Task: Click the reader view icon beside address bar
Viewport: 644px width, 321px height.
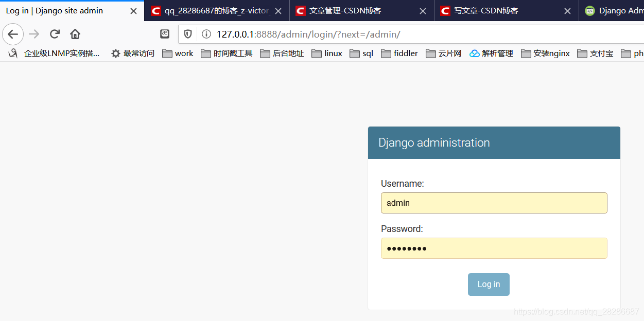Action: pyautogui.click(x=165, y=34)
